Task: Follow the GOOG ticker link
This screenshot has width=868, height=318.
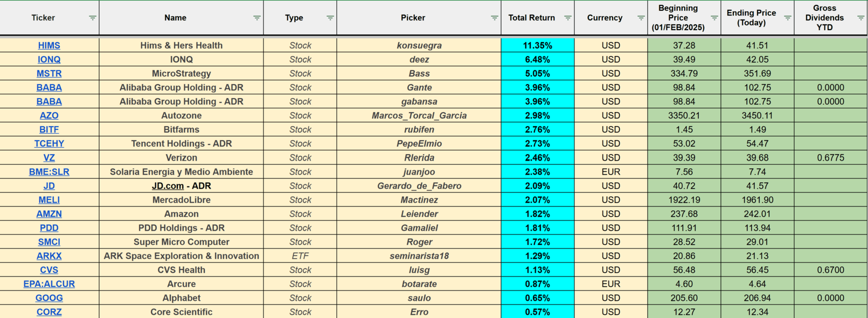Action: [x=49, y=298]
